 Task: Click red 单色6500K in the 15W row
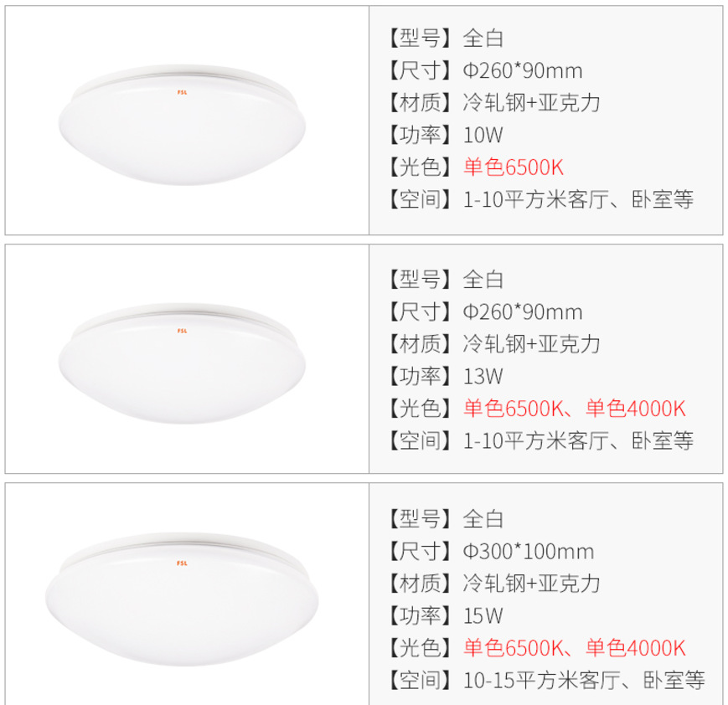click(513, 647)
